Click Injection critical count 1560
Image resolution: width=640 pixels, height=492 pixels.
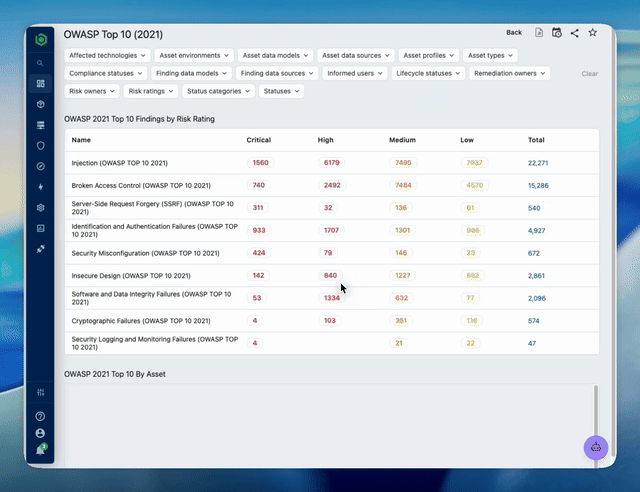pos(260,163)
